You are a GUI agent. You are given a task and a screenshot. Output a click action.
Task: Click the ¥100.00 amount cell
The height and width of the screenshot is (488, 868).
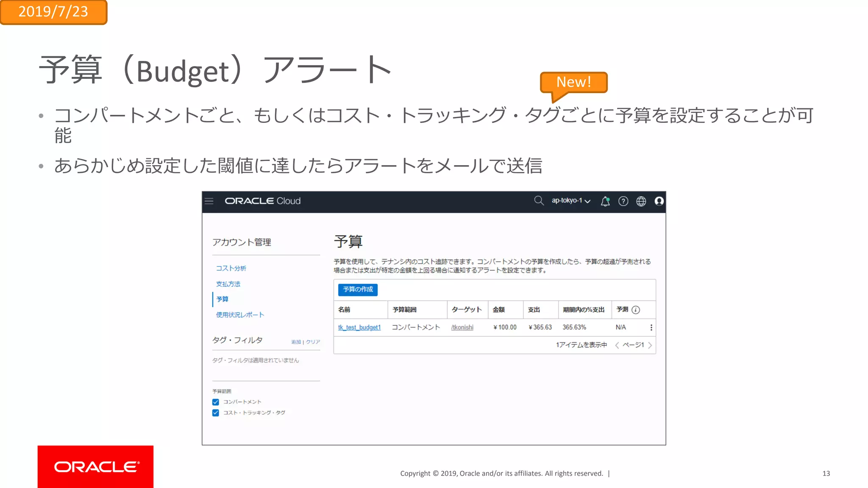[505, 327]
